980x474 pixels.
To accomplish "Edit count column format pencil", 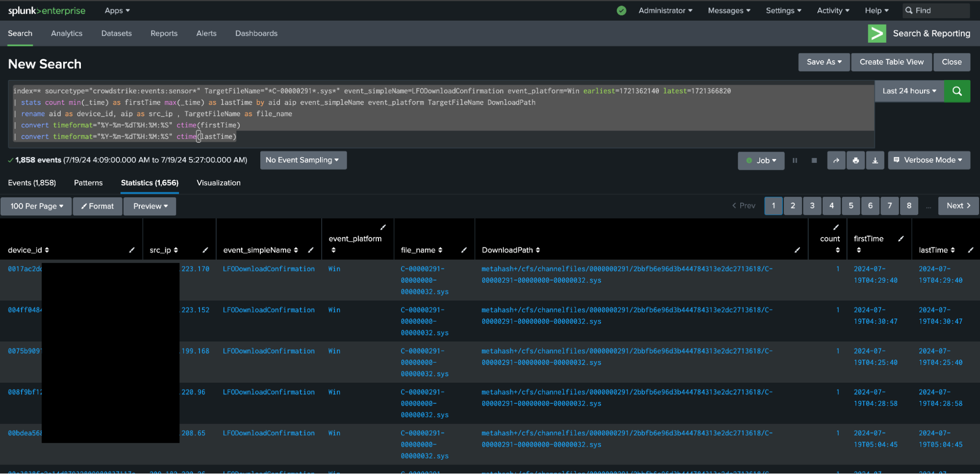I will click(x=836, y=227).
